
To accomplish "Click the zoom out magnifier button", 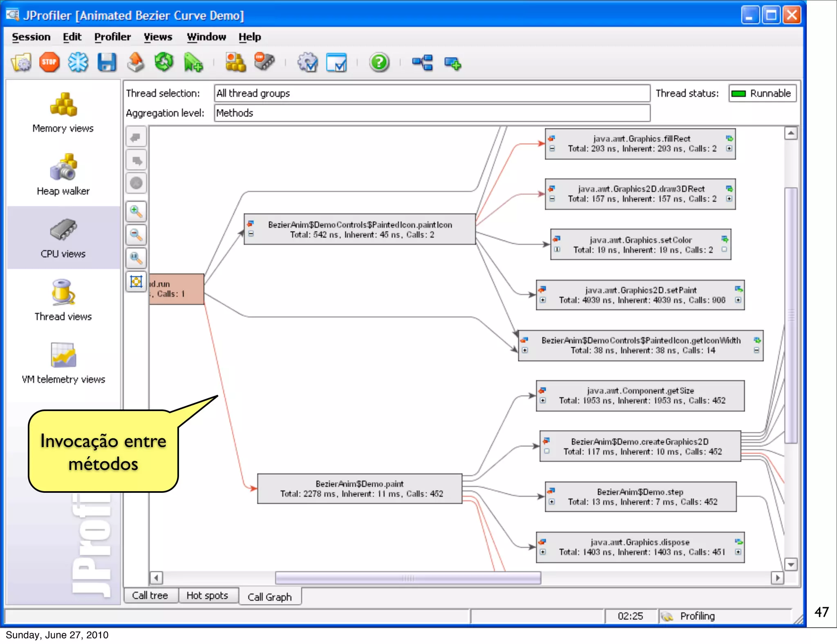I will pyautogui.click(x=136, y=235).
